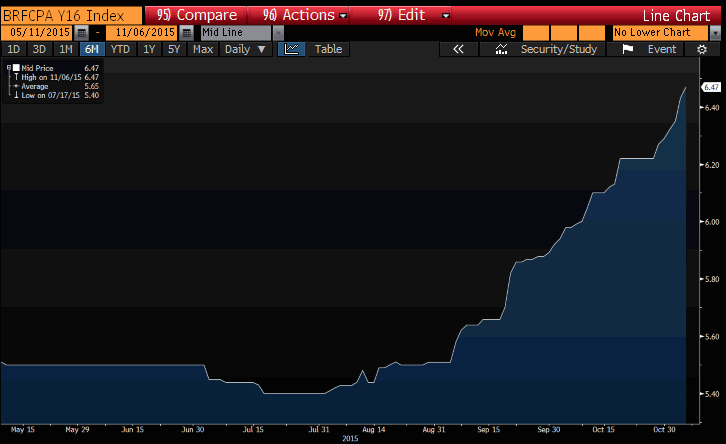Open the No Lower Chart dropdown
This screenshot has height=444, width=726.
(714, 32)
